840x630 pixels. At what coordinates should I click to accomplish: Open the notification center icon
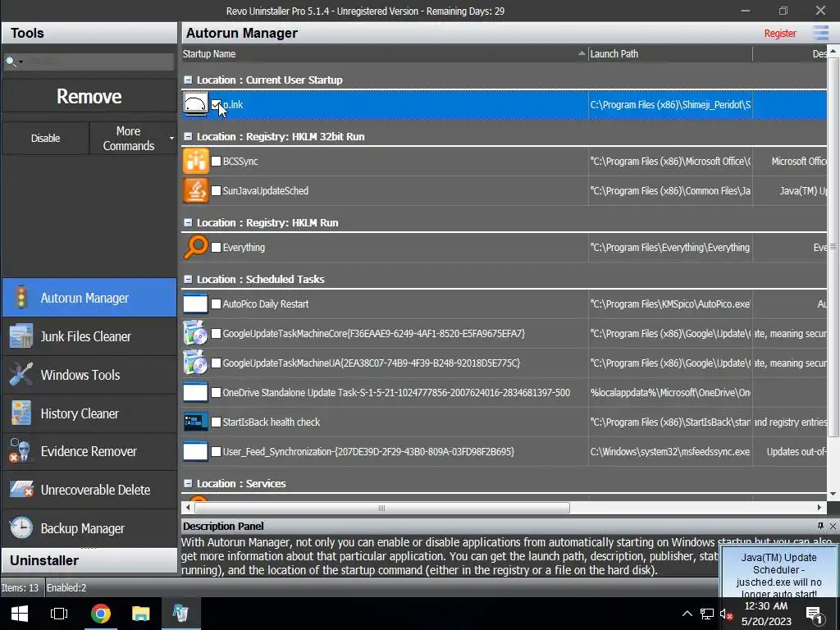pos(815,615)
